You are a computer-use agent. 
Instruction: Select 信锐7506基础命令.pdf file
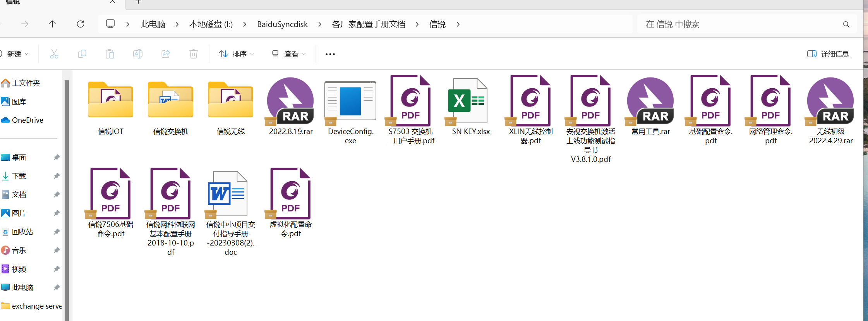click(111, 203)
